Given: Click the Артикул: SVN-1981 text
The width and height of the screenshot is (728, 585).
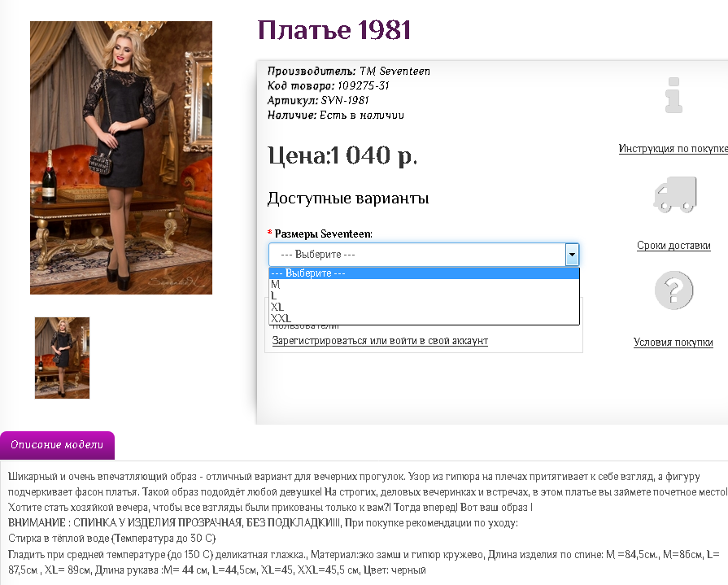Looking at the screenshot, I should pos(318,100).
